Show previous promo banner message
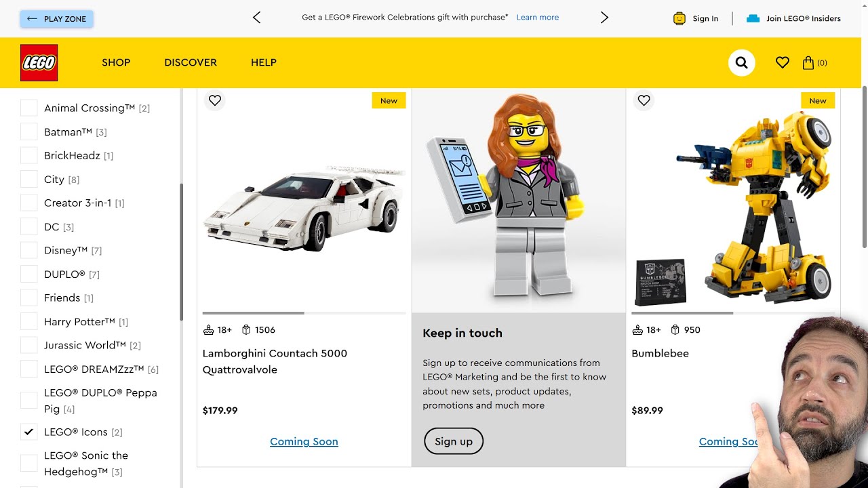Viewport: 868px width, 488px height. [x=256, y=18]
